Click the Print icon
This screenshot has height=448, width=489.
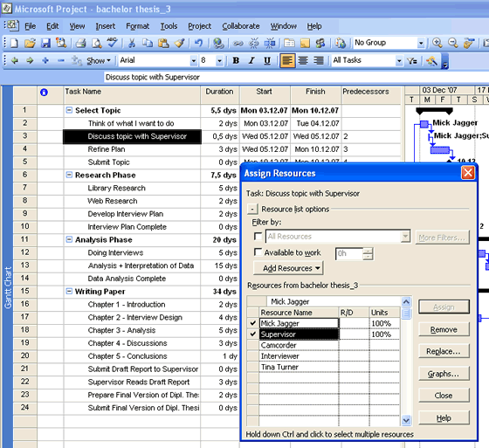tap(80, 43)
